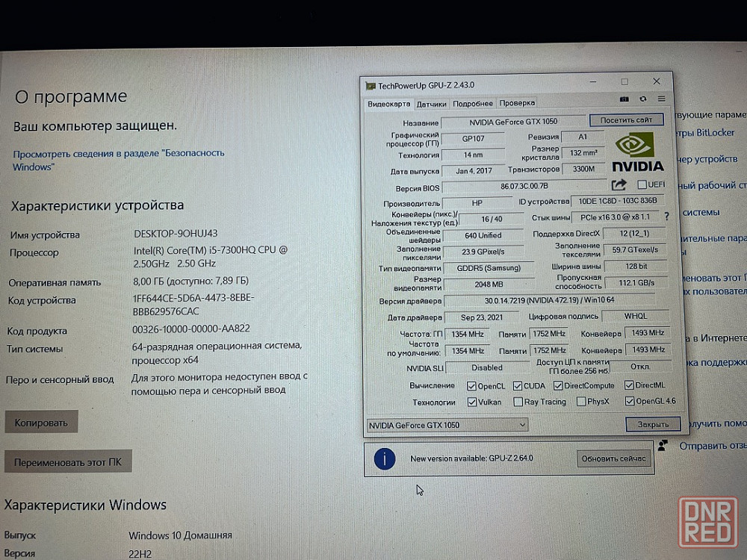Click the Отправить отзыв link

click(x=713, y=447)
